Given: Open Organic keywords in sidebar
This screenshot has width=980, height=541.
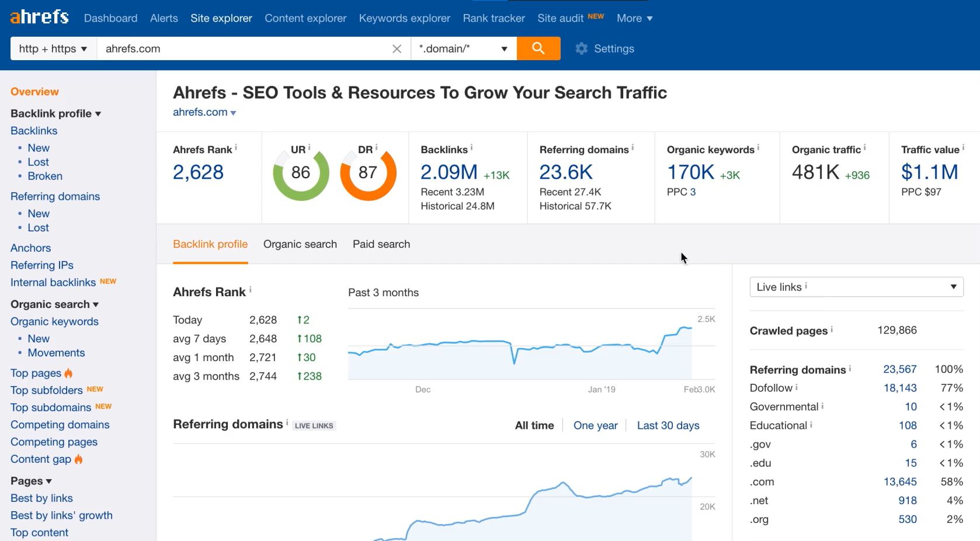Looking at the screenshot, I should (x=54, y=321).
